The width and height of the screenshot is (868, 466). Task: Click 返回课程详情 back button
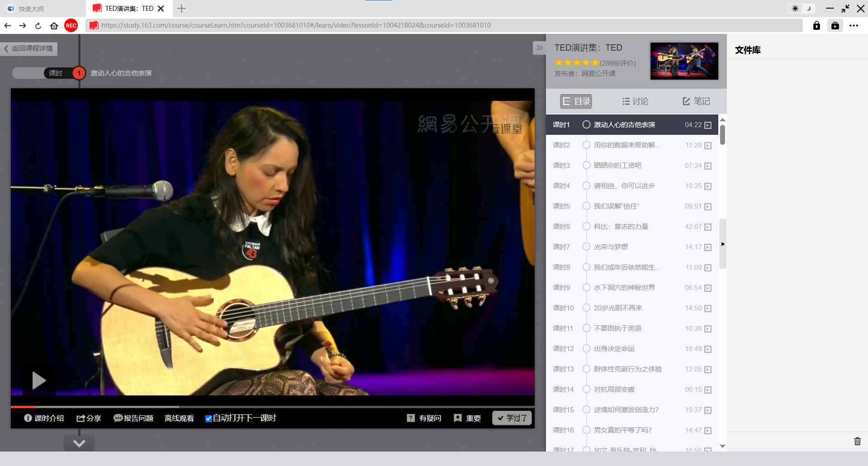tap(29, 48)
